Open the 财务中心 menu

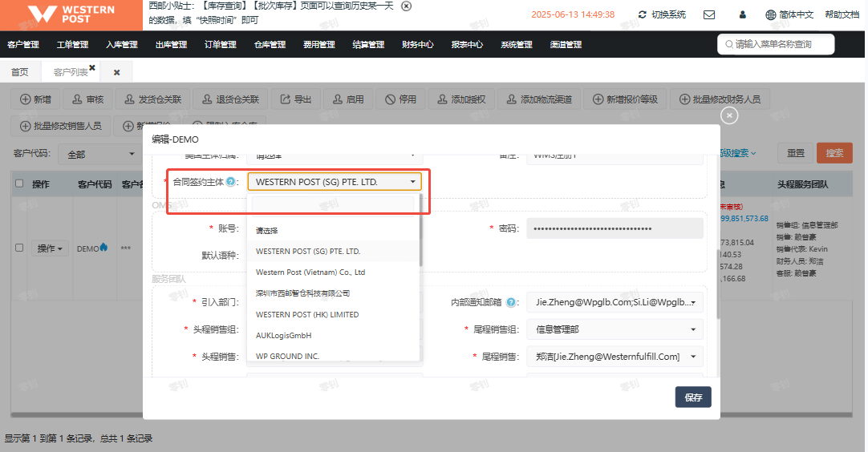417,44
